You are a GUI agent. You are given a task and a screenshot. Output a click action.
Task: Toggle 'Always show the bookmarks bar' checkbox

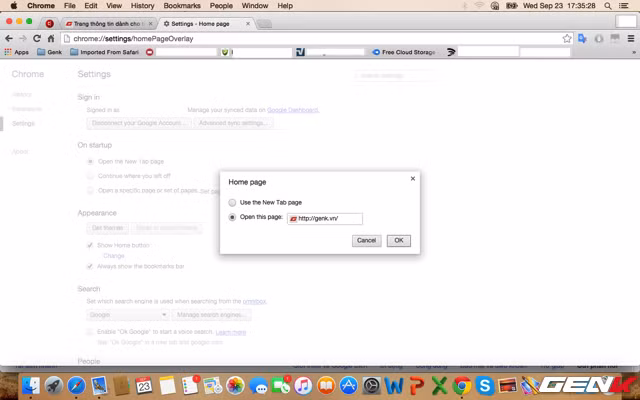click(x=90, y=266)
